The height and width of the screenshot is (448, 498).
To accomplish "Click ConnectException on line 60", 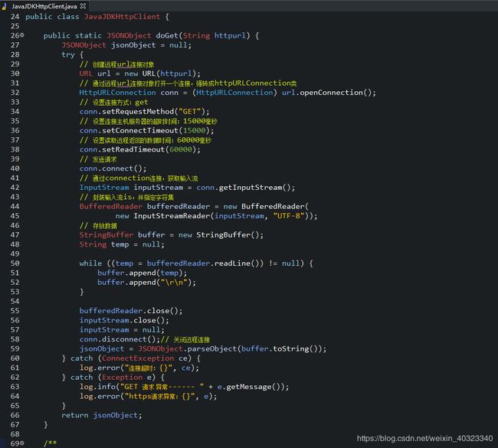I will pyautogui.click(x=138, y=358).
